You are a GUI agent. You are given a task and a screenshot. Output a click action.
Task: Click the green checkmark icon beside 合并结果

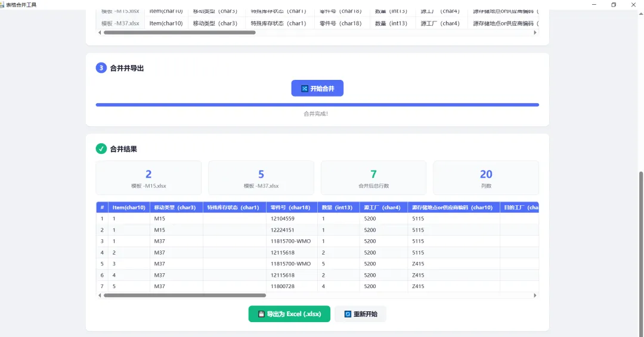pos(101,149)
